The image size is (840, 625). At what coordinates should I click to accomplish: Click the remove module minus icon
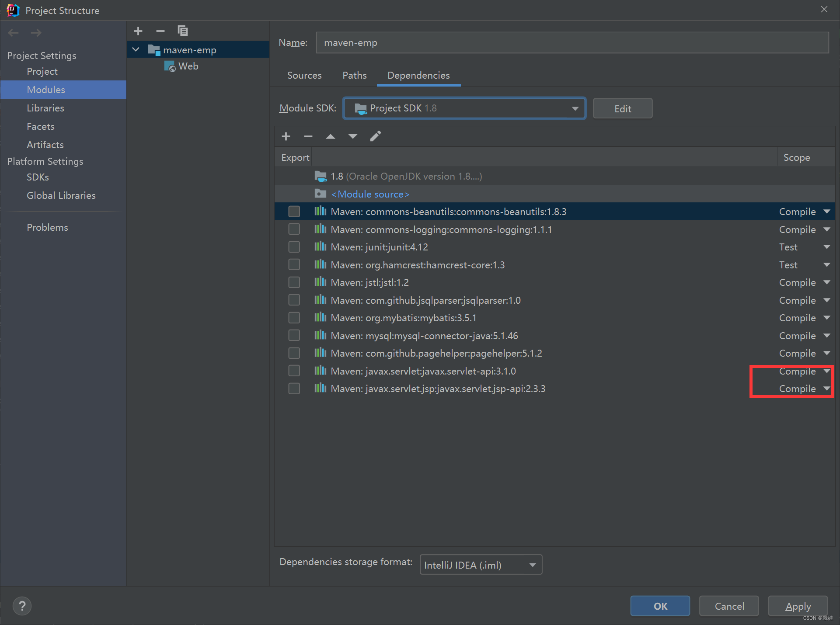tap(160, 31)
